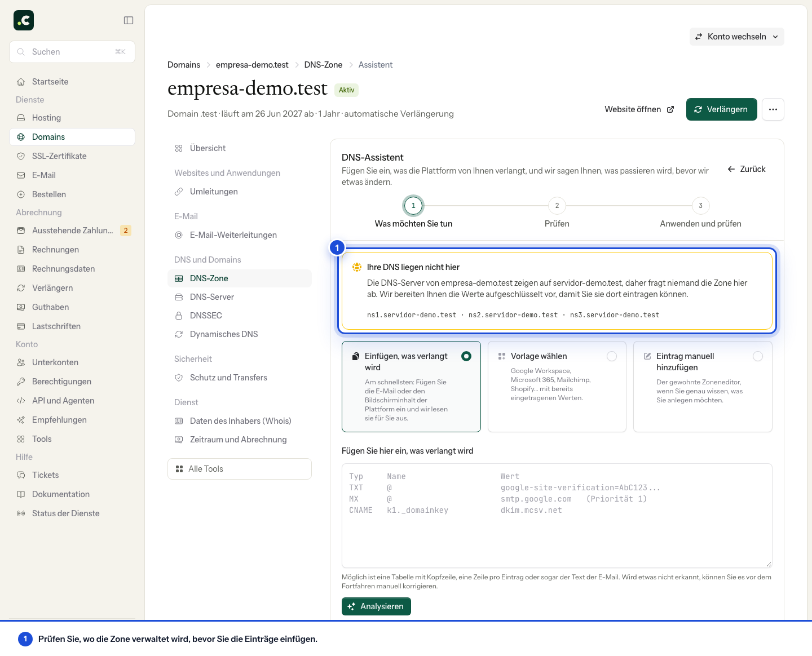Screen dimensions: 812x656
Task: Click the Umleitungen link icon
Action: 179,192
